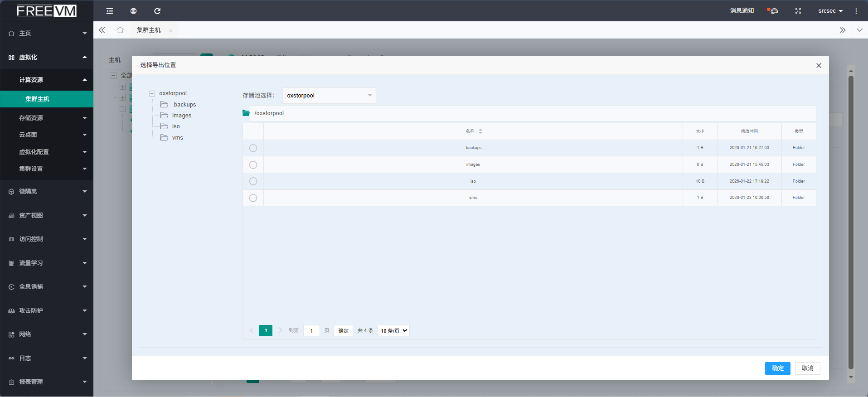Click the scroll tabs left double-chevron
The width and height of the screenshot is (868, 397).
(102, 30)
